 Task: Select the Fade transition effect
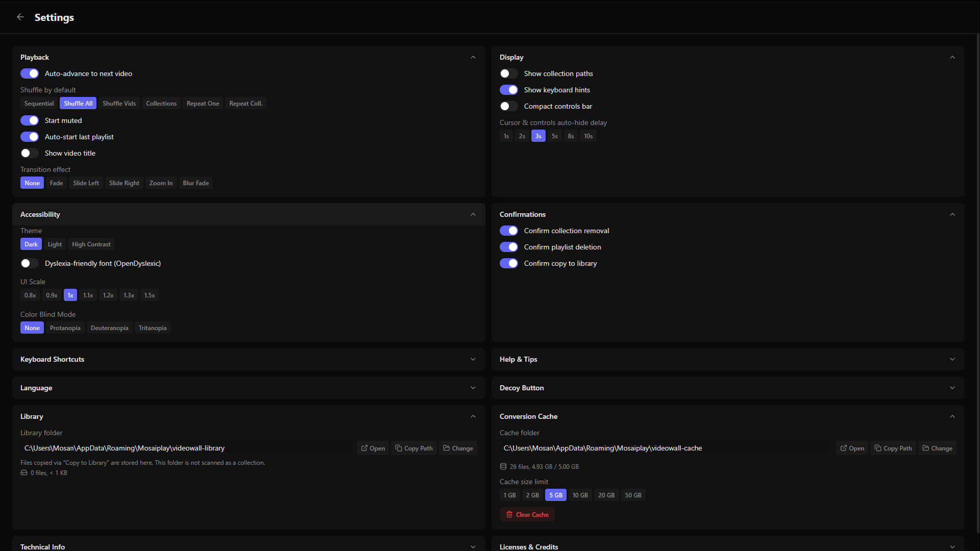[x=56, y=183]
